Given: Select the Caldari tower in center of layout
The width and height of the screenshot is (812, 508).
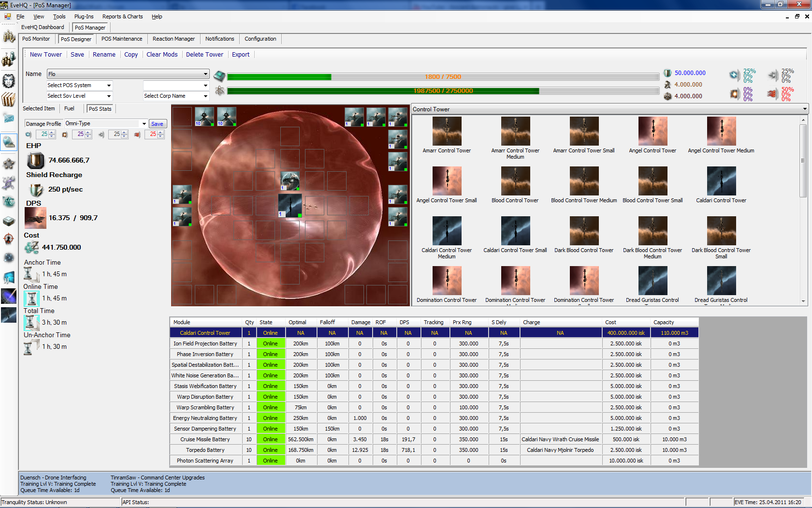Looking at the screenshot, I should pos(290,206).
